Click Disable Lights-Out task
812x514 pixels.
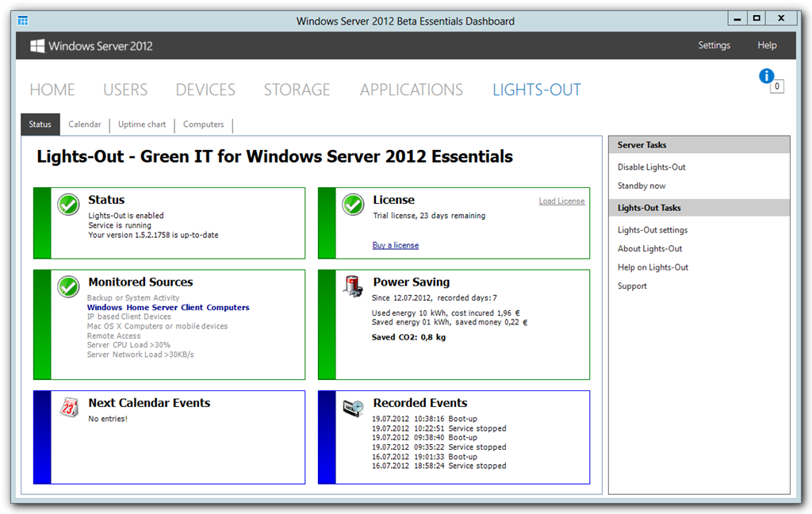[652, 167]
